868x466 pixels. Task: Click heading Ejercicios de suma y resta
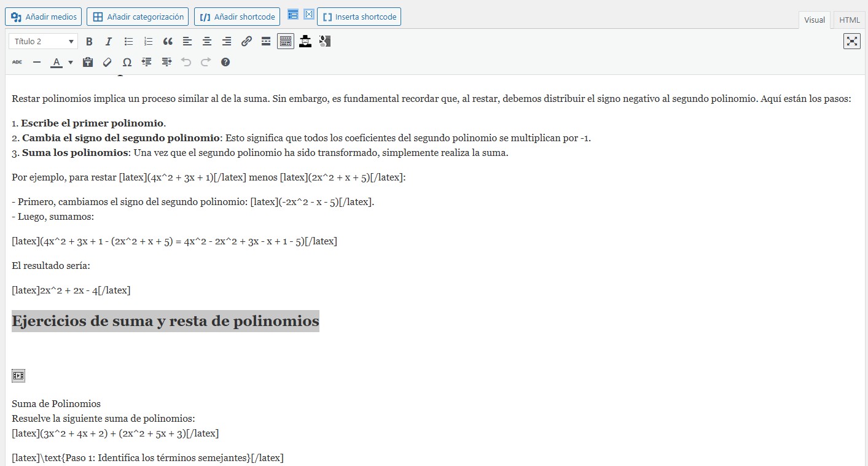point(165,321)
